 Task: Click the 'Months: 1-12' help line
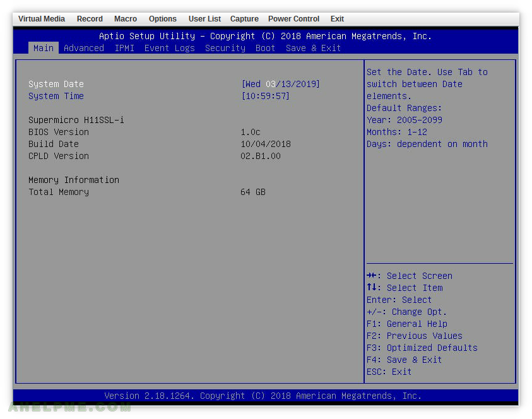(397, 132)
